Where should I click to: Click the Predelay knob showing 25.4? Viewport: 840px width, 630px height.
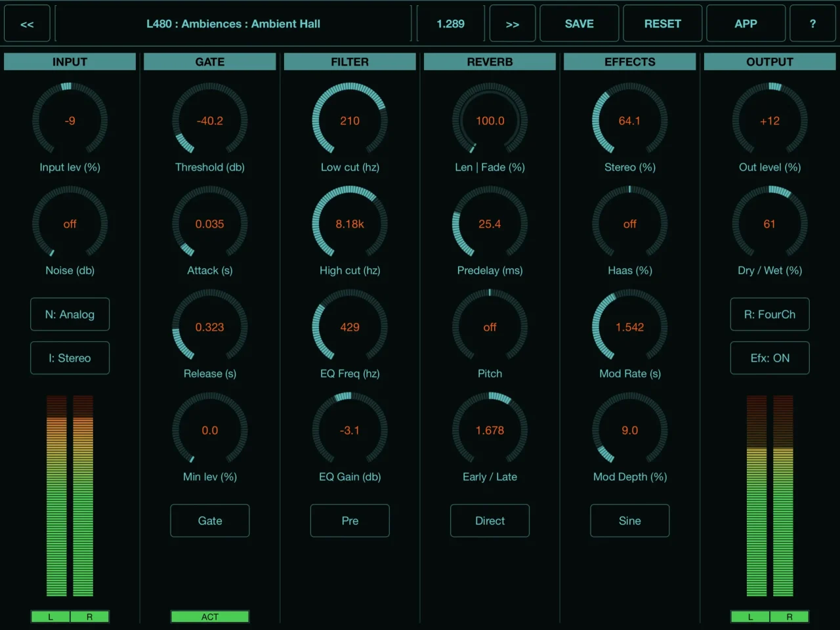tap(490, 223)
